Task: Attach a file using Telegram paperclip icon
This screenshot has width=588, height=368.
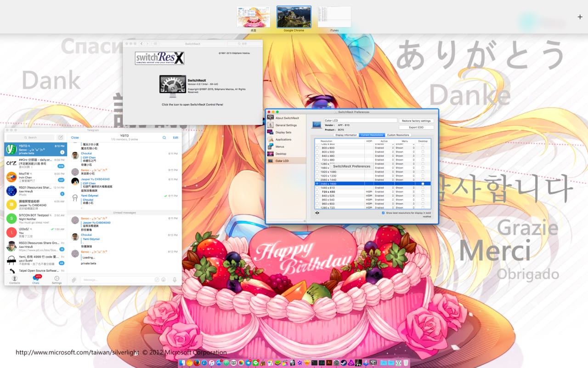Action: 74,280
